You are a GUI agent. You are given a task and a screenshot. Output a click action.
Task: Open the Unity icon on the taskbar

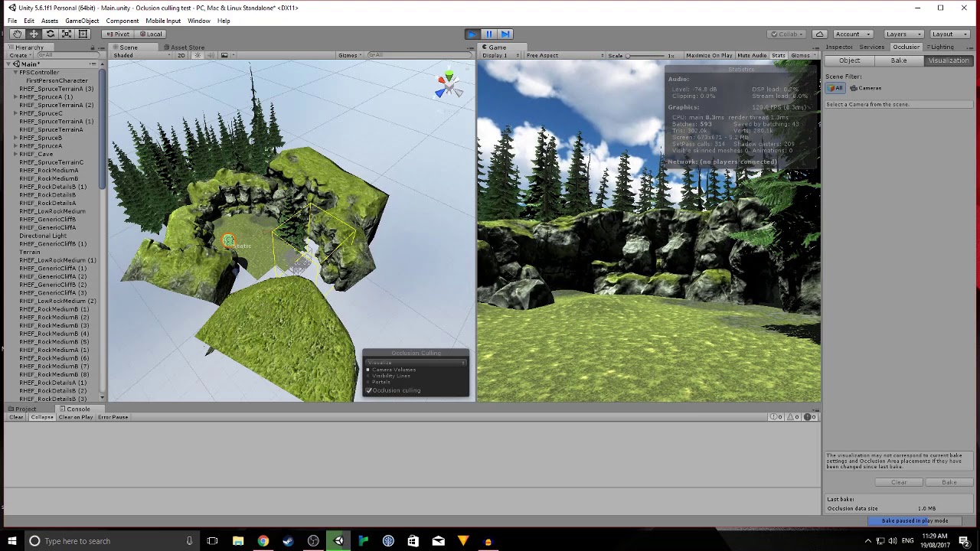(x=338, y=541)
